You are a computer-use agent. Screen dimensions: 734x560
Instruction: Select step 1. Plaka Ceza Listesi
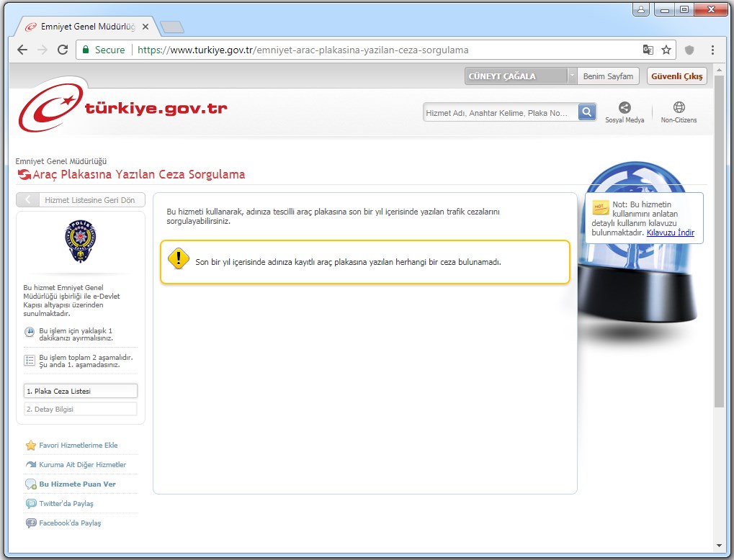80,391
